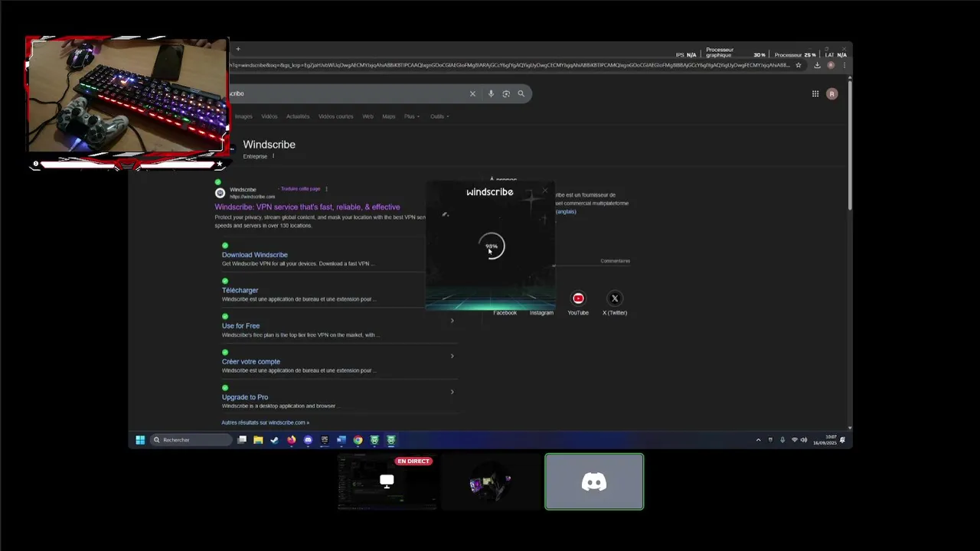Screen dimensions: 980x551
Task: Show hidden system tray icons
Action: pyautogui.click(x=759, y=440)
